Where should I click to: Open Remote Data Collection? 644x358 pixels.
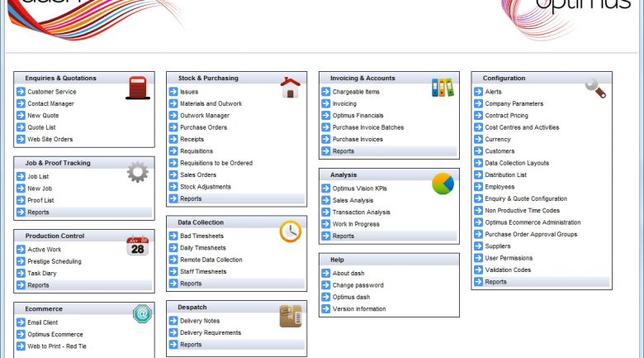coord(211,260)
